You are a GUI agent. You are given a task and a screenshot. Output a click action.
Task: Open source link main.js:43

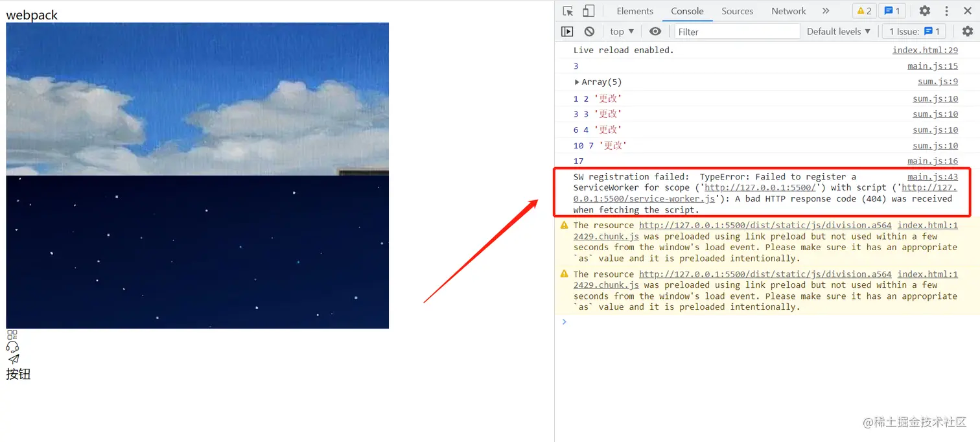pyautogui.click(x=933, y=177)
